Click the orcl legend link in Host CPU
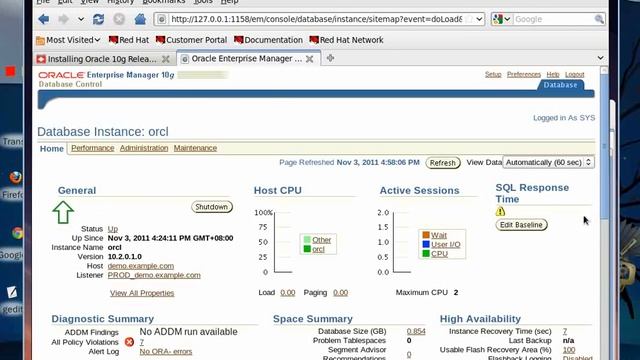 (318, 249)
